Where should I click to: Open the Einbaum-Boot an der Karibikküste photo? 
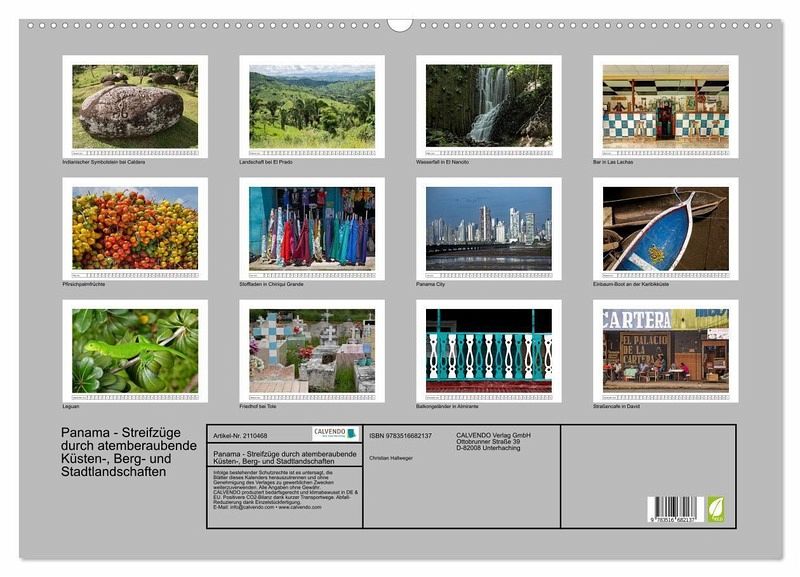point(666,229)
